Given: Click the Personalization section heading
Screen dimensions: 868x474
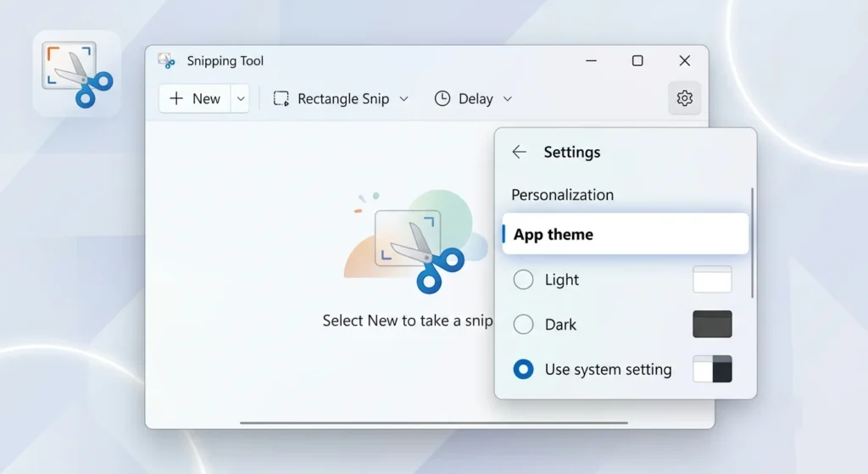Looking at the screenshot, I should [x=563, y=195].
